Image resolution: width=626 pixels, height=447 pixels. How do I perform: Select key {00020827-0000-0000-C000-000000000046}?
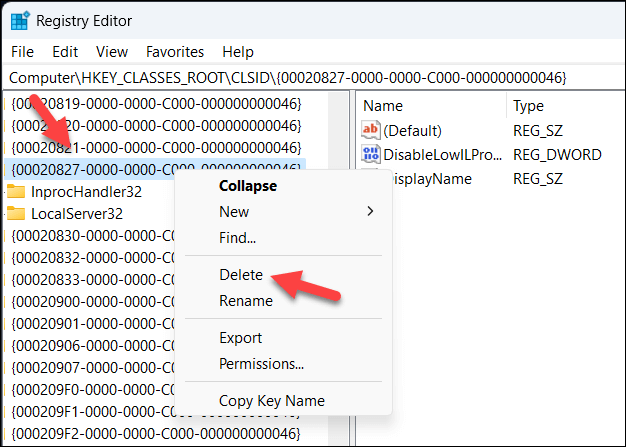pyautogui.click(x=156, y=169)
